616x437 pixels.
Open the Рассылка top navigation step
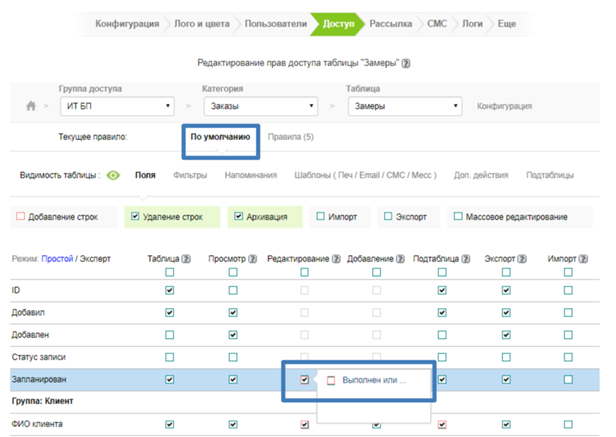coord(389,21)
